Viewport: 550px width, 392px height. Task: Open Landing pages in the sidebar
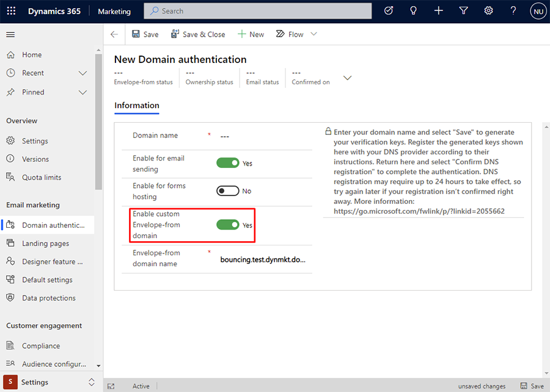(47, 244)
